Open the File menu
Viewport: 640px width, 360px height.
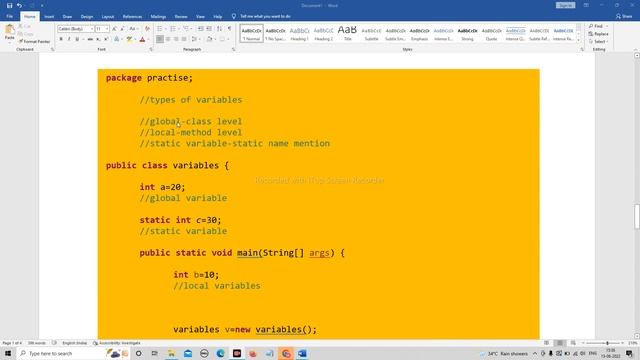pyautogui.click(x=9, y=16)
